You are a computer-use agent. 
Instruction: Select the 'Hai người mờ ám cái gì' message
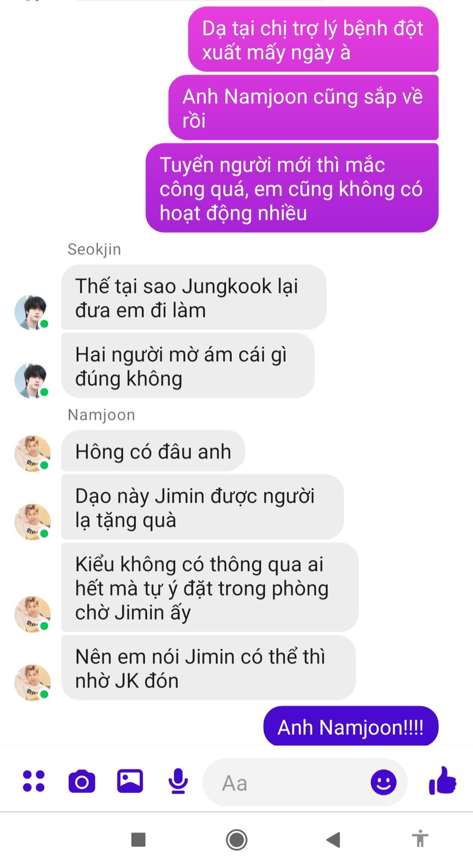click(x=188, y=366)
